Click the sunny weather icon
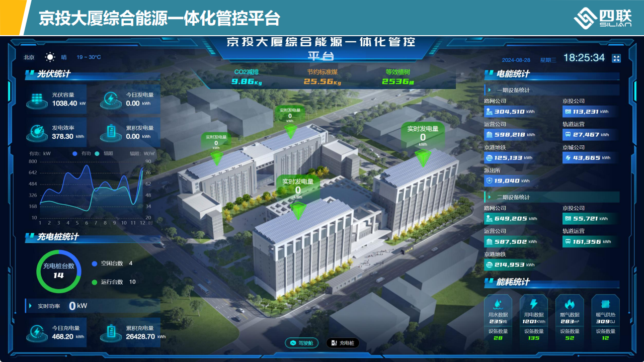 point(50,57)
